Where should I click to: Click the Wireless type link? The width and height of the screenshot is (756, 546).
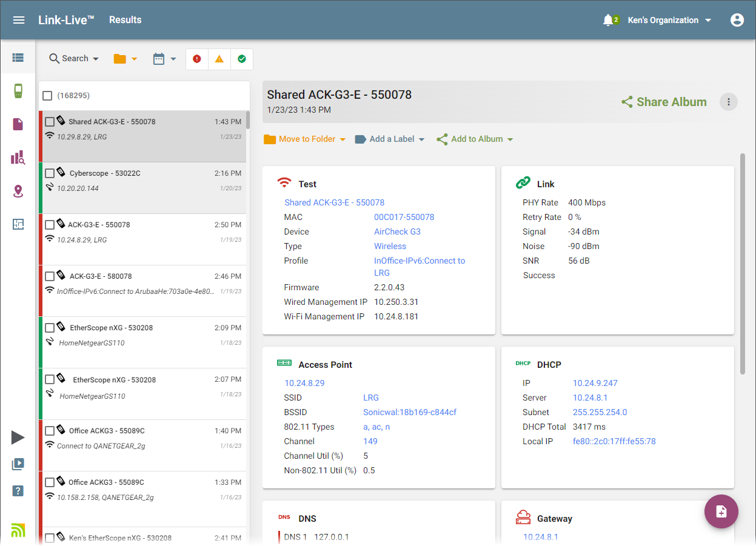click(390, 246)
